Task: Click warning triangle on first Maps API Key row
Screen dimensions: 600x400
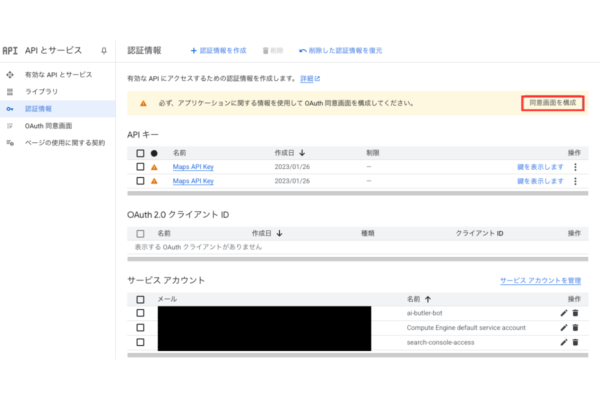Action: [x=154, y=167]
